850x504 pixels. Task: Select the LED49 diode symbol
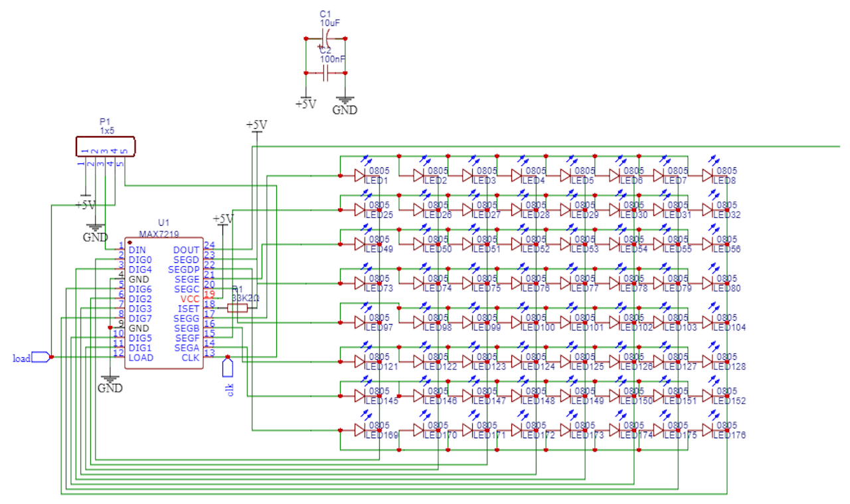coord(361,244)
